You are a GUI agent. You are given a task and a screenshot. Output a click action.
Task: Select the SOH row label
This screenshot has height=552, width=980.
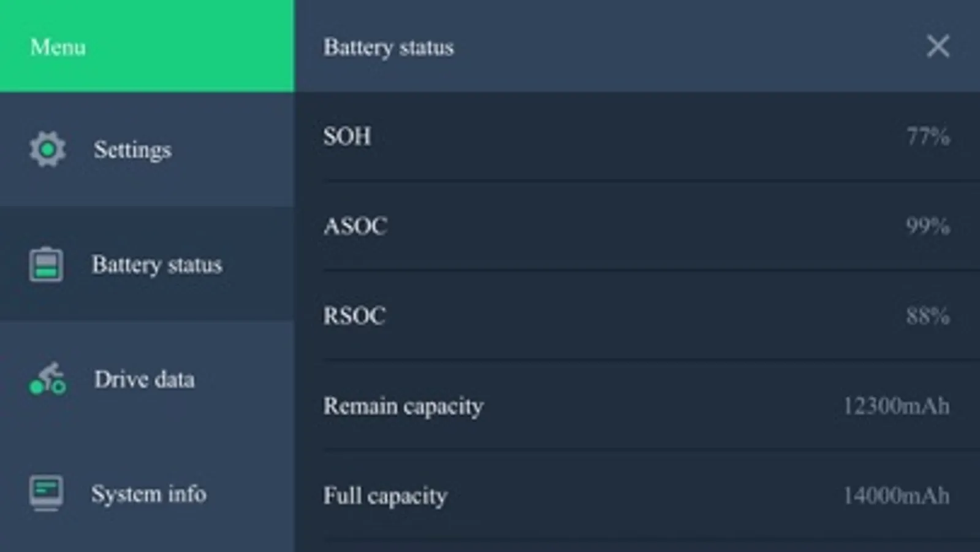(x=347, y=136)
